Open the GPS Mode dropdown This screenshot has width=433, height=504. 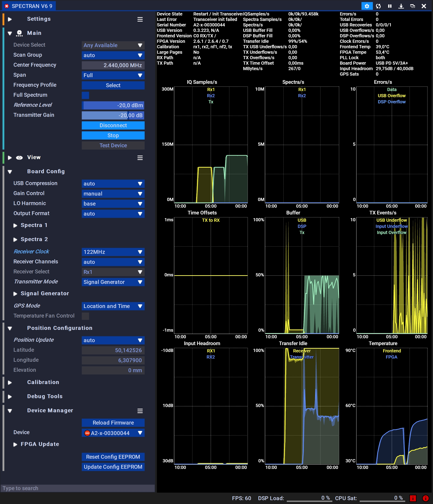113,306
